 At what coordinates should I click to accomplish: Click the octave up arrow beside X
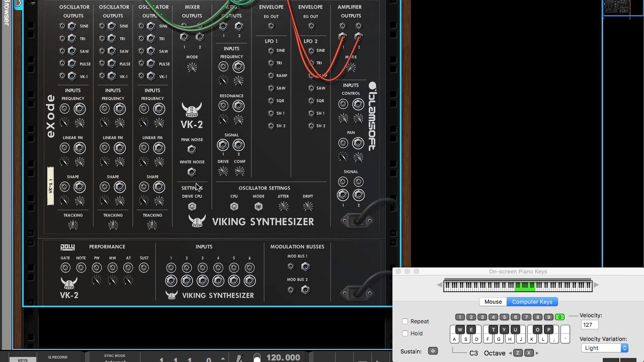pyautogui.click(x=537, y=353)
